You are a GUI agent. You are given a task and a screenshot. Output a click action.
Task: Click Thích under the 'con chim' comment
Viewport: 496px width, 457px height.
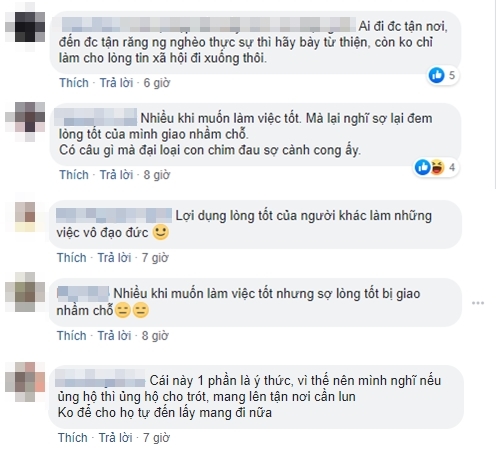[74, 175]
